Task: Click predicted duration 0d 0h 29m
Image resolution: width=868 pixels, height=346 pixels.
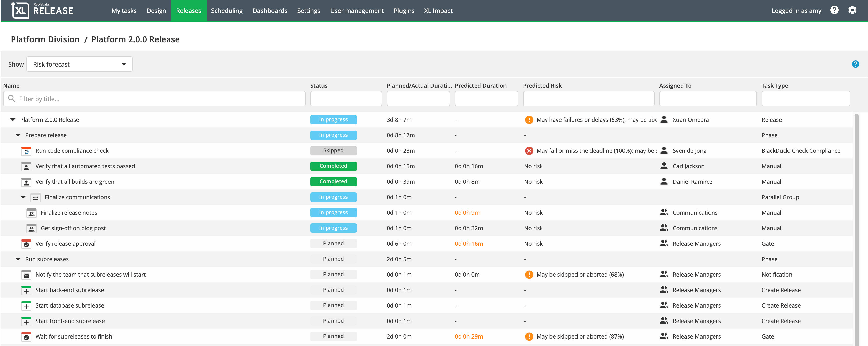Action: pyautogui.click(x=469, y=336)
